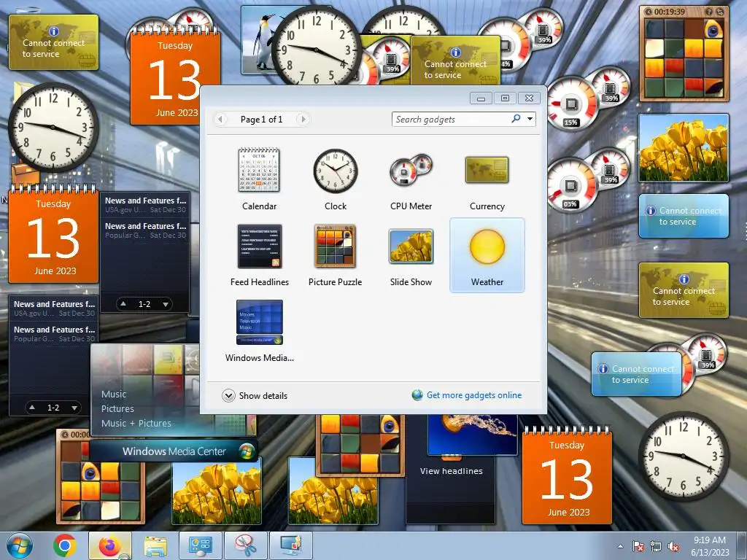Select the Picture Puzzle gadget icon
747x560 pixels.
[x=335, y=246]
